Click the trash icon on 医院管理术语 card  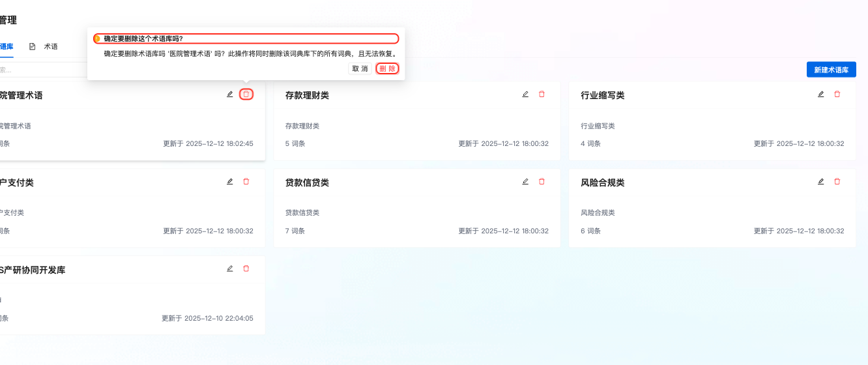[x=246, y=95]
